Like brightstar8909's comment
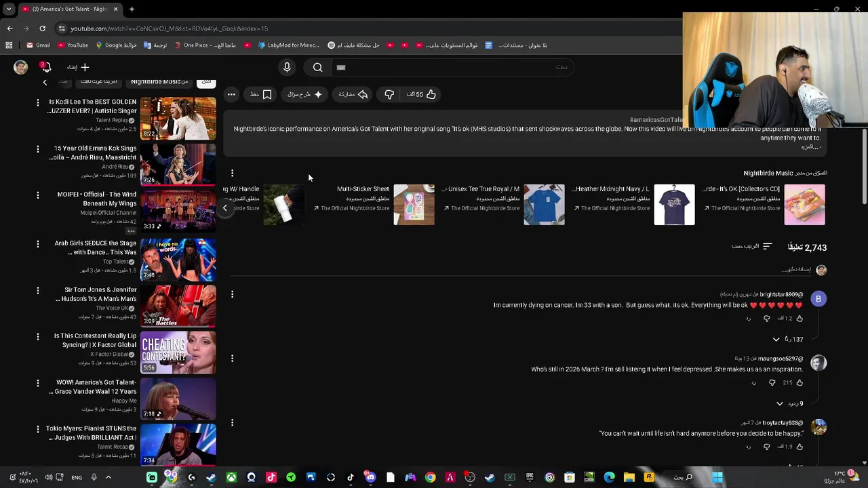 (800, 319)
